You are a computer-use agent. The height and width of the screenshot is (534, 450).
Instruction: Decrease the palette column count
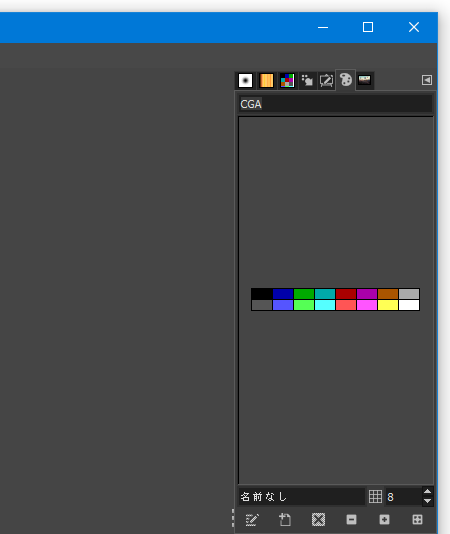428,501
